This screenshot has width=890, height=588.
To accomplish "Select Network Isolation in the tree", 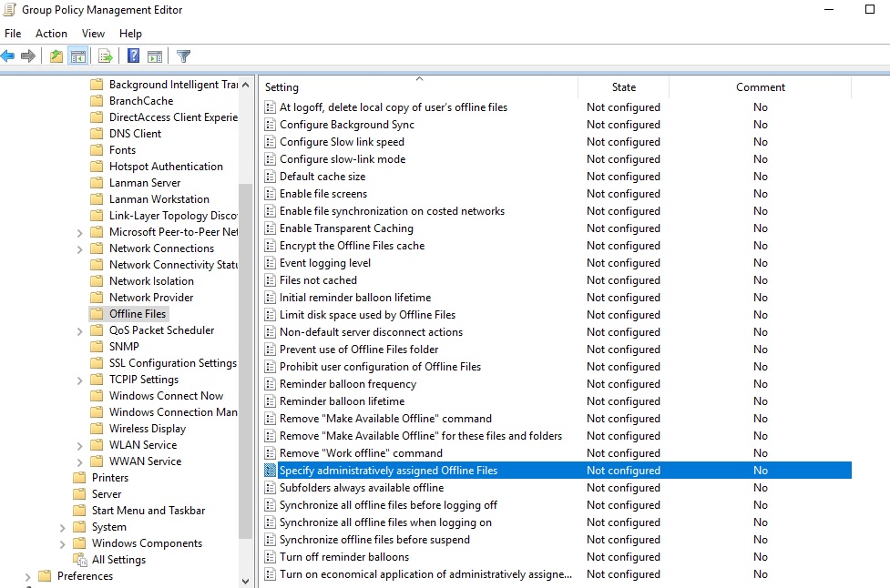I will [x=151, y=280].
